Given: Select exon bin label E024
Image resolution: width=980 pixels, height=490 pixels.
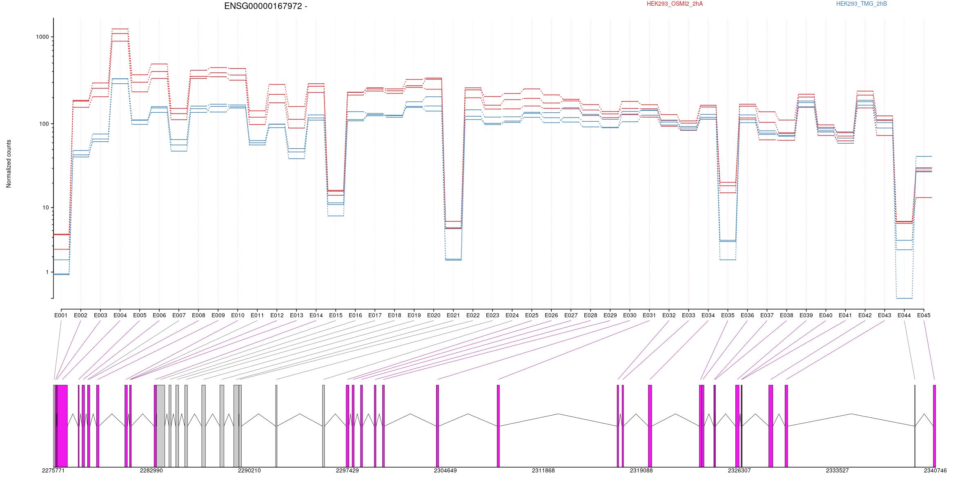Looking at the screenshot, I should point(512,315).
